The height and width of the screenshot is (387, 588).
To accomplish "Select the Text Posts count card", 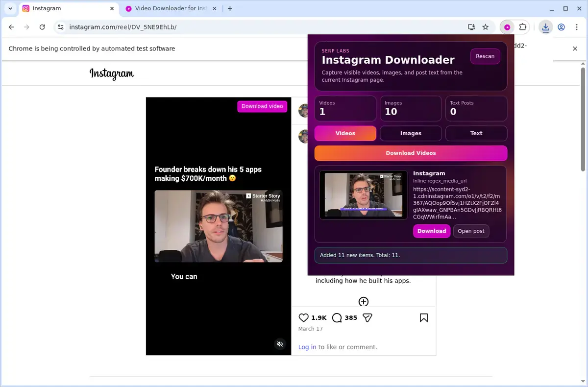I will tap(476, 108).
